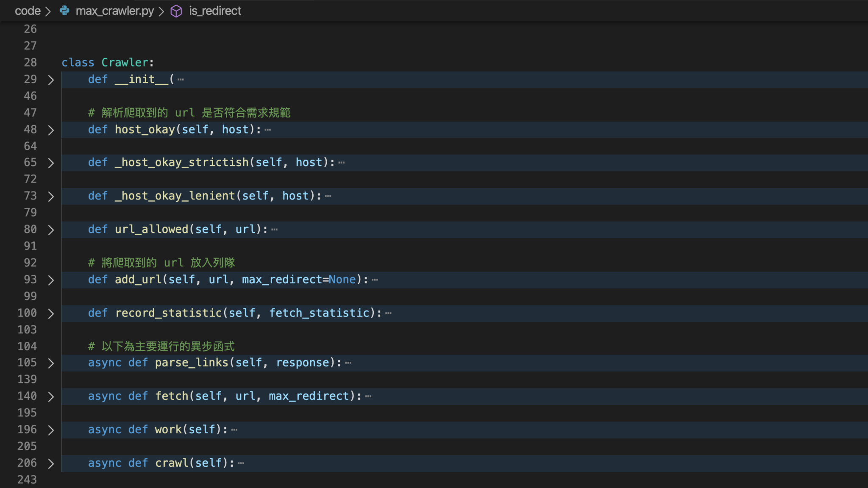Click line number 28 beside class Crawler
This screenshot has height=488, width=868.
click(x=30, y=62)
